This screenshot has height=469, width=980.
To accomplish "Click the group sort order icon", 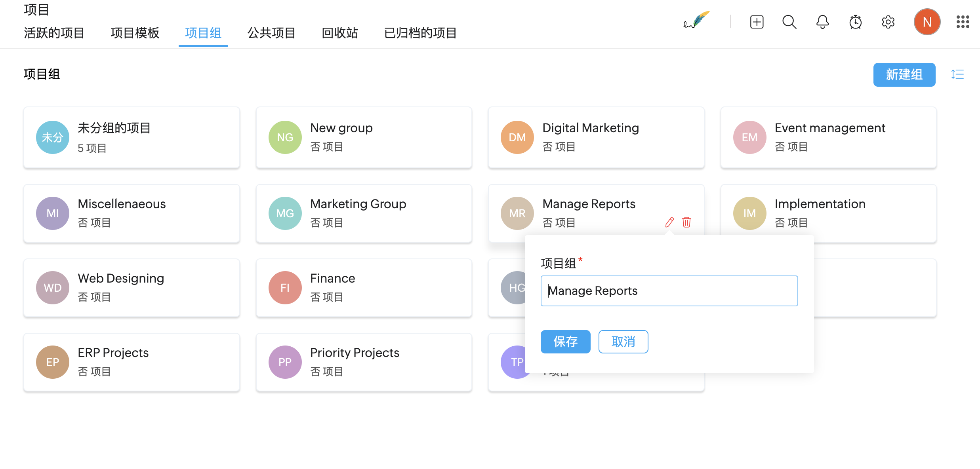I will (957, 74).
